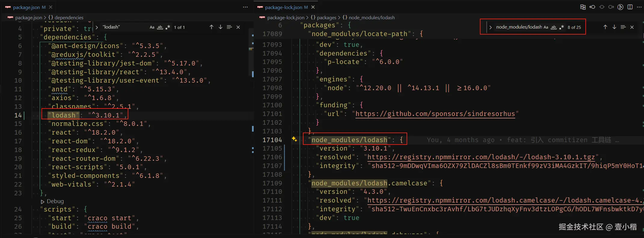644x238 pixels.
Task: Go to previous change via arrow-circle icon
Action: [592, 7]
